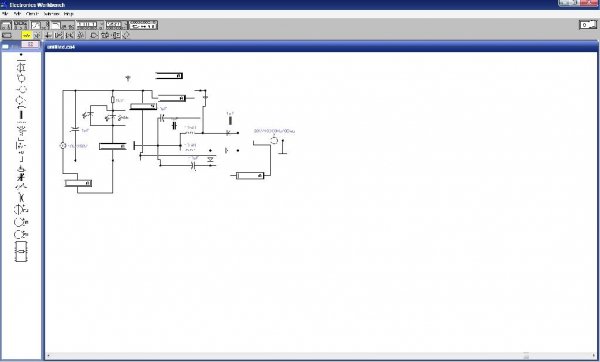600x362 pixels.
Task: Open the Circuit menu
Action: [32, 14]
